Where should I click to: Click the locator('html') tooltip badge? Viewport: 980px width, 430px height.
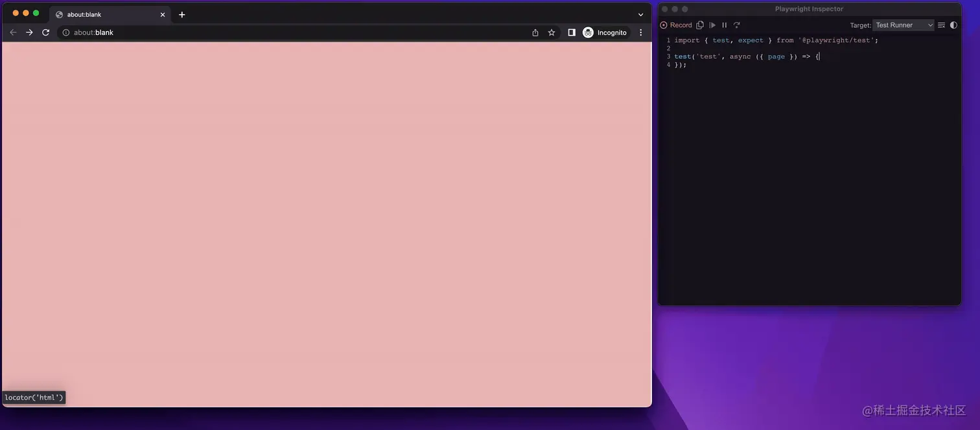[x=34, y=397]
